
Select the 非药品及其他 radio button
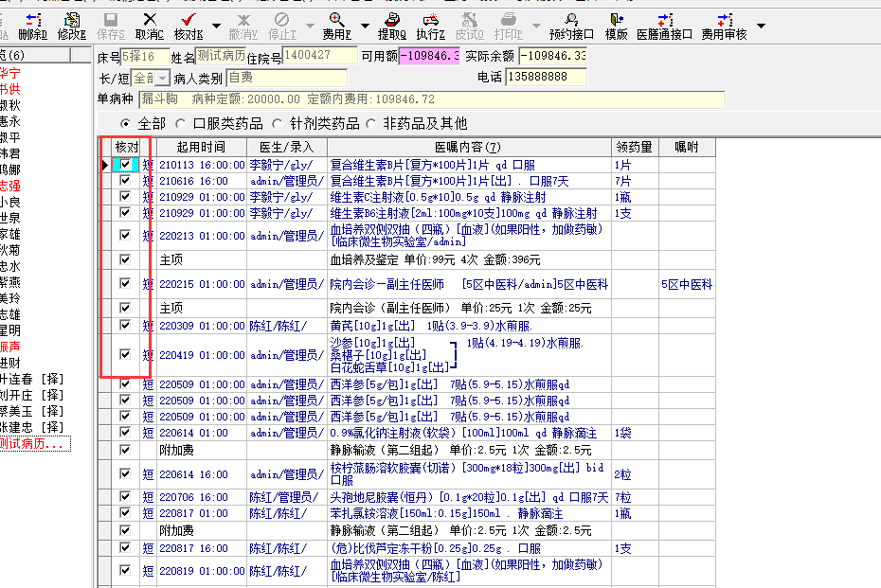click(370, 123)
